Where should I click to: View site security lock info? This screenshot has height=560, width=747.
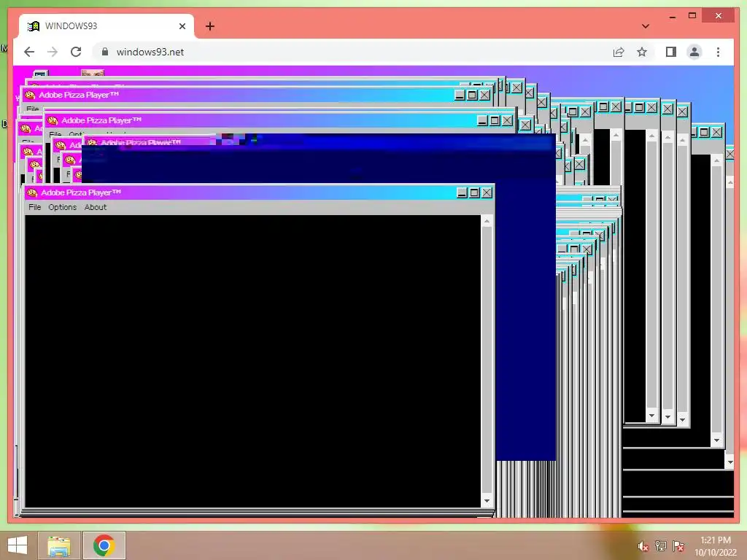coord(105,52)
